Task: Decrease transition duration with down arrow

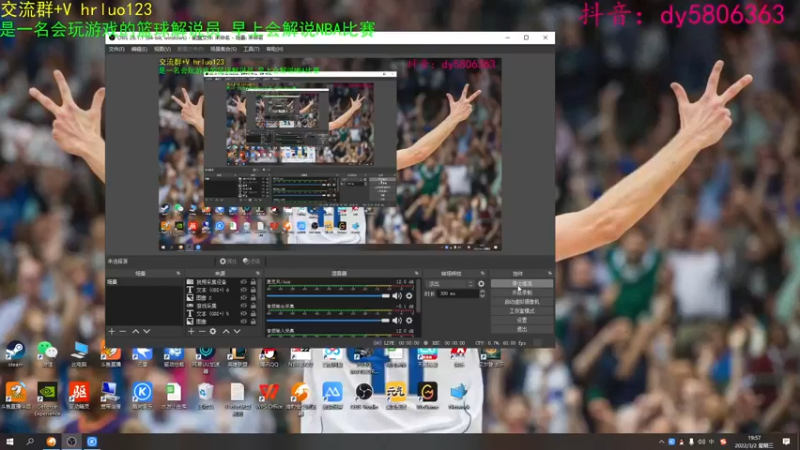Action: click(x=482, y=296)
